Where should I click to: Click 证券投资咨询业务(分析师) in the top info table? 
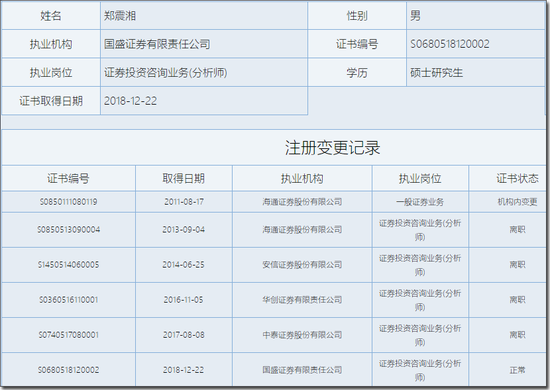[166, 73]
